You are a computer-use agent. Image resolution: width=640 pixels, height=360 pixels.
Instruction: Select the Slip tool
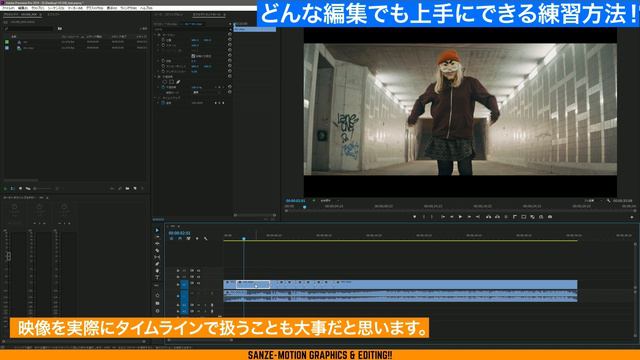(157, 257)
